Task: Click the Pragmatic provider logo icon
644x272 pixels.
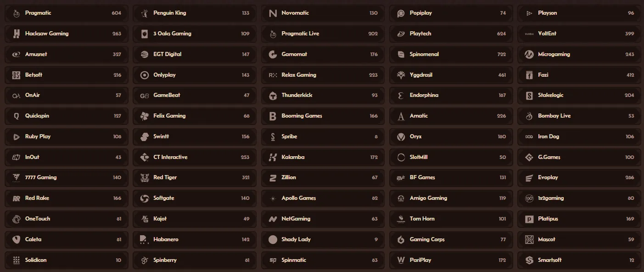Action: pyautogui.click(x=17, y=13)
